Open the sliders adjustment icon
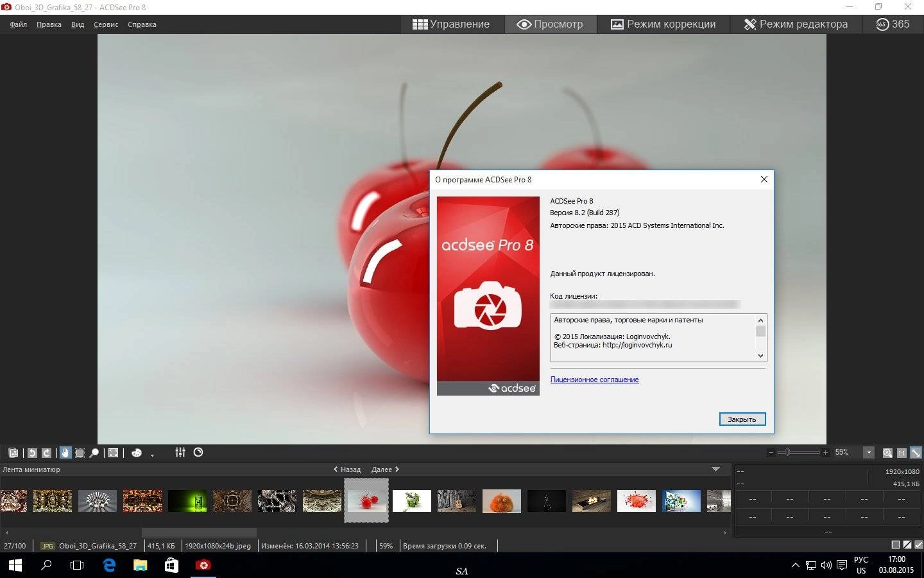 [x=180, y=452]
